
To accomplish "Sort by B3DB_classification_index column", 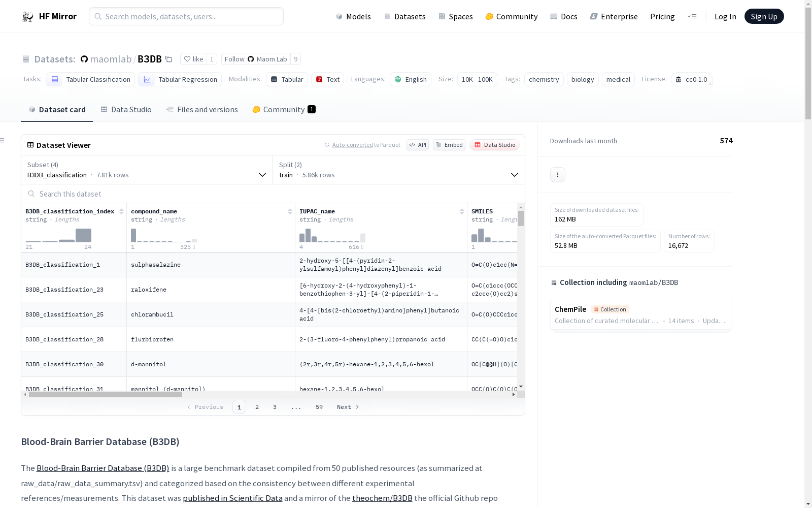I will (x=121, y=211).
